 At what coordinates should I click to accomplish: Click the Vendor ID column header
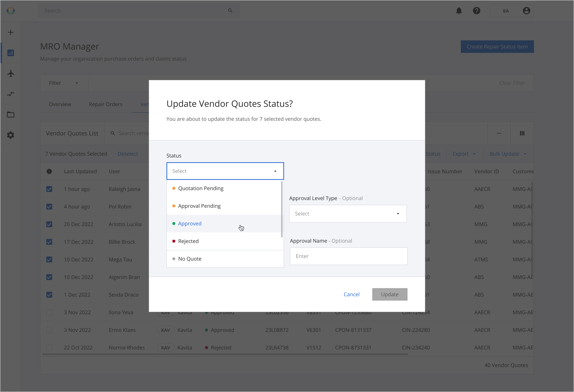click(487, 171)
